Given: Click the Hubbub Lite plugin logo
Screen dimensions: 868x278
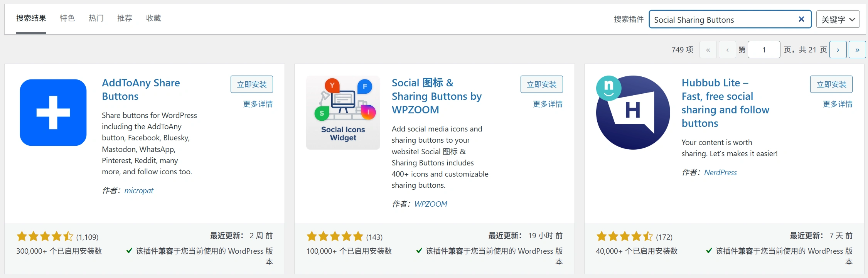Looking at the screenshot, I should click(633, 113).
